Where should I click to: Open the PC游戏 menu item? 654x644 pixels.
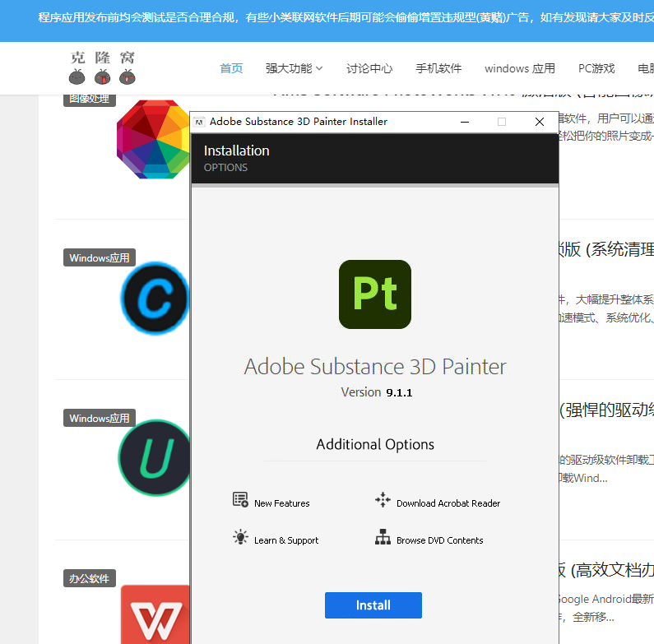tap(596, 68)
